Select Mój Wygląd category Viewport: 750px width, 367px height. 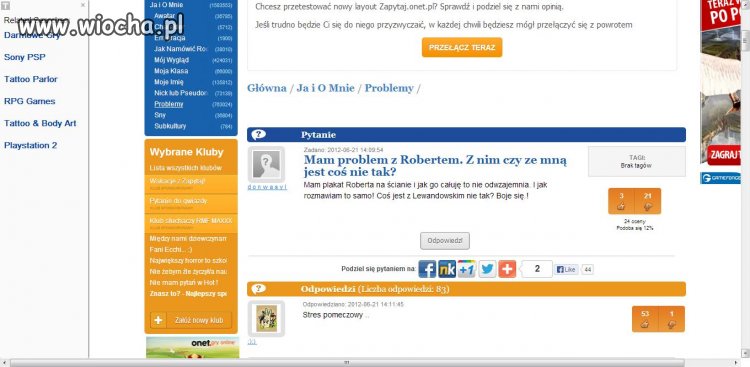[x=171, y=60]
